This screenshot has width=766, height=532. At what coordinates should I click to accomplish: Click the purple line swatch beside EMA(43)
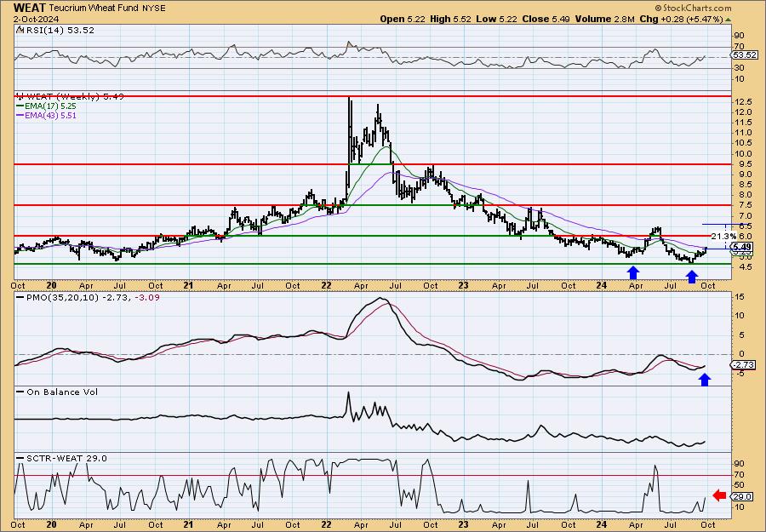pyautogui.click(x=20, y=116)
